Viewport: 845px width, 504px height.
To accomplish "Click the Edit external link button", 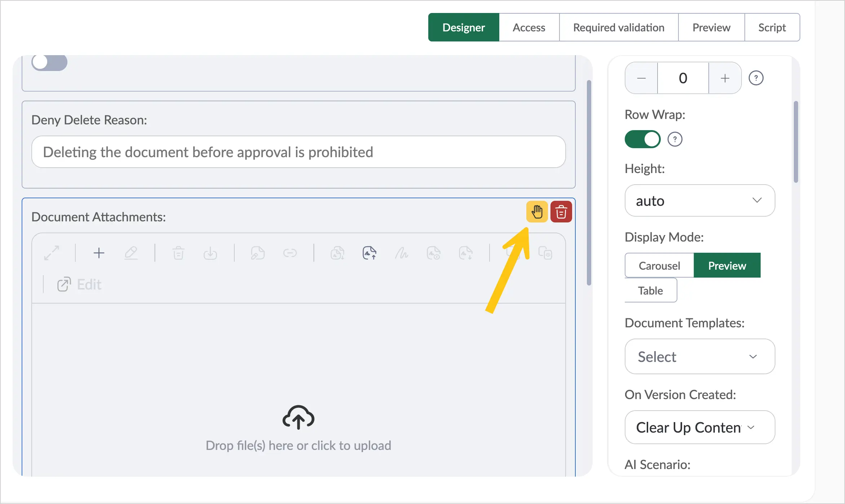I will [x=79, y=284].
